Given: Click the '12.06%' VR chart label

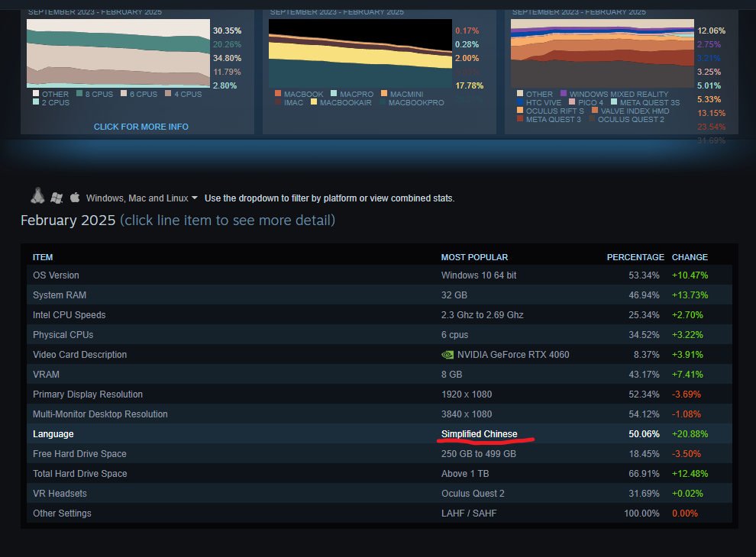Looking at the screenshot, I should pyautogui.click(x=711, y=31).
